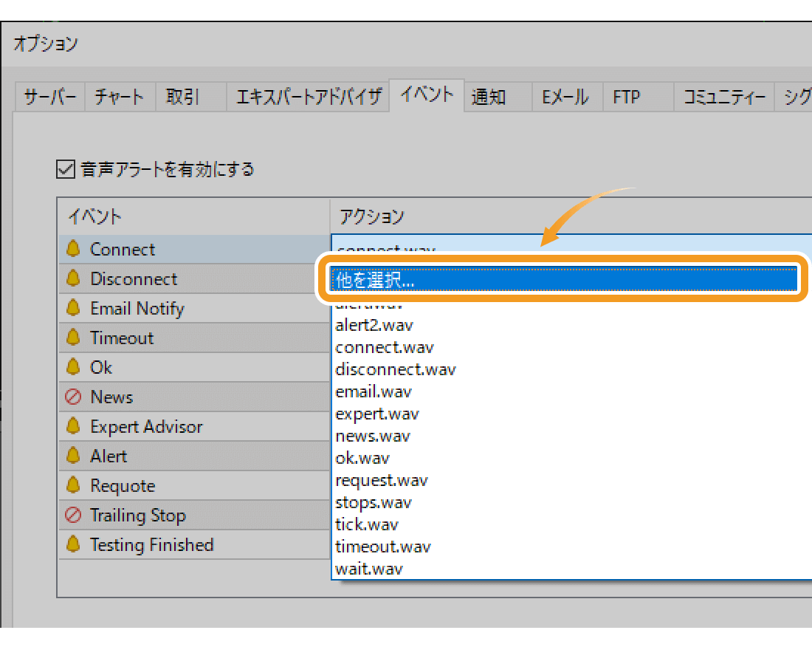Click the bell icon beside Timeout
This screenshot has width=812, height=647.
click(x=72, y=338)
